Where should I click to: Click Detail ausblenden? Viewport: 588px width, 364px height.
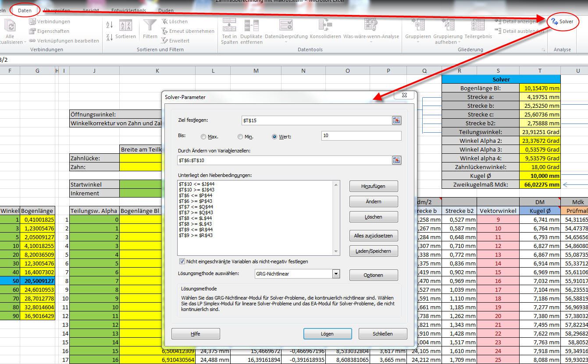pos(519,31)
